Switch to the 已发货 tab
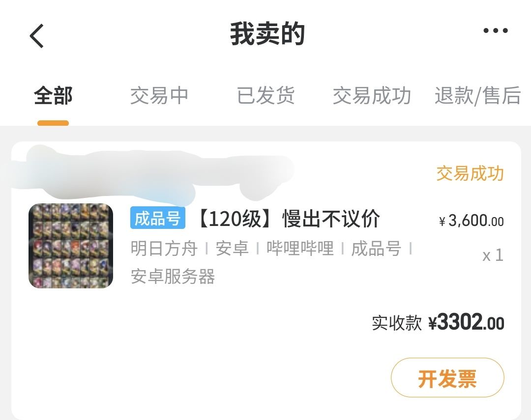This screenshot has height=420, width=531. click(x=265, y=95)
